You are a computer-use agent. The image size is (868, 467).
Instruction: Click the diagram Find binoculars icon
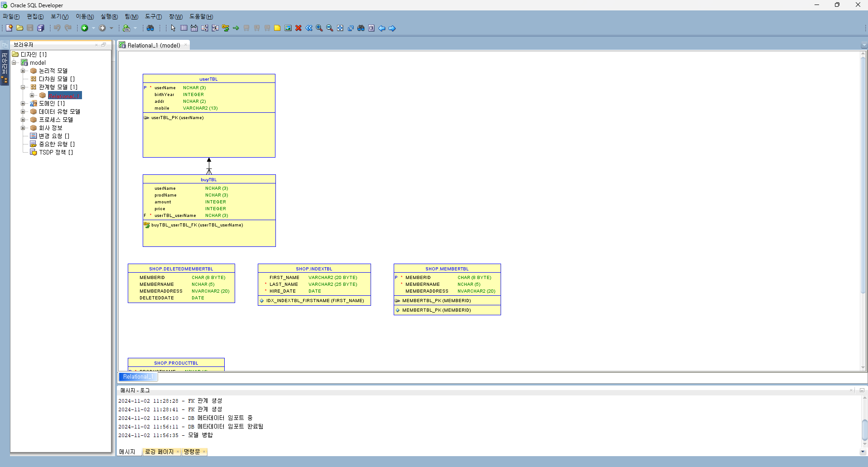click(361, 28)
